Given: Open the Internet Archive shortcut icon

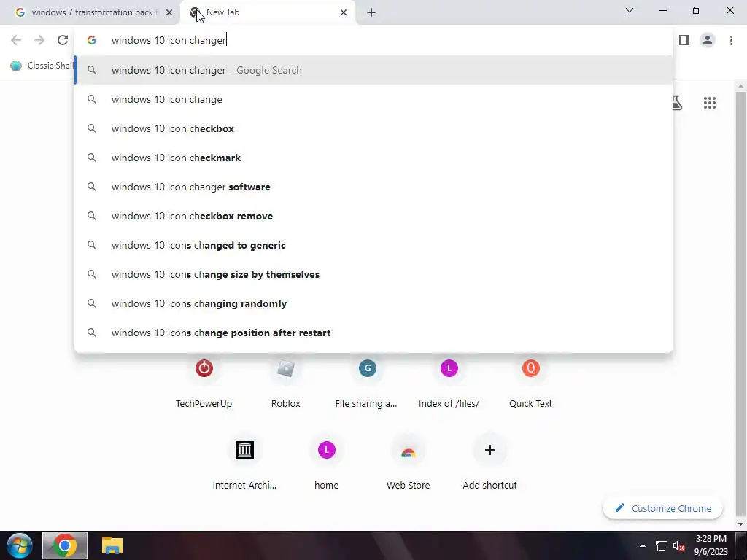Looking at the screenshot, I should point(245,449).
